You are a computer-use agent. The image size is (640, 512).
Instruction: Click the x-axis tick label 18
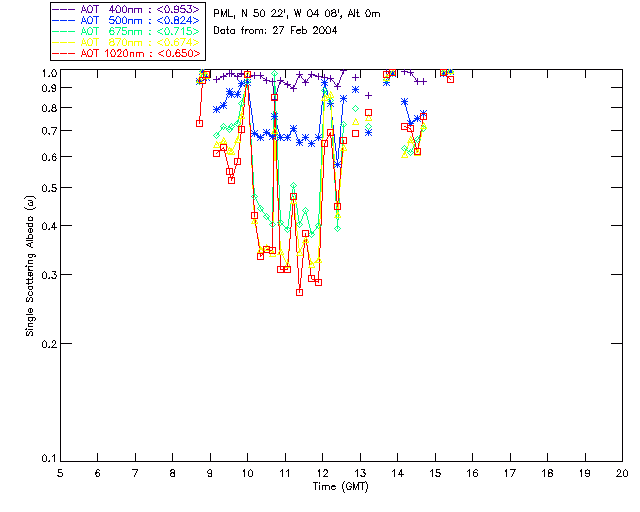point(548,473)
